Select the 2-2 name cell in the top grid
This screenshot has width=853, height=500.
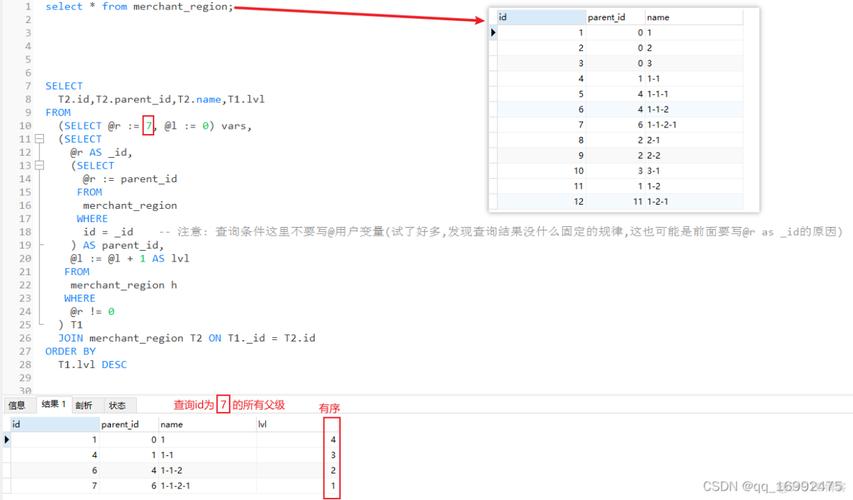(x=694, y=155)
